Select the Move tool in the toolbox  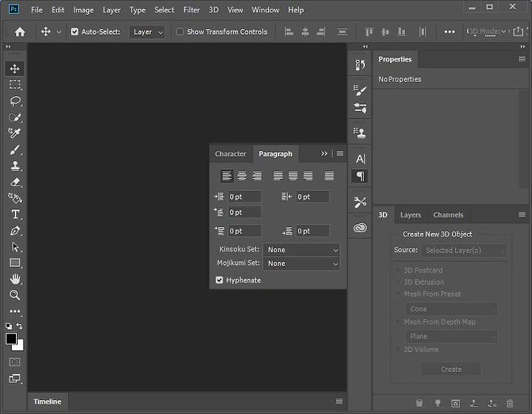tap(15, 69)
